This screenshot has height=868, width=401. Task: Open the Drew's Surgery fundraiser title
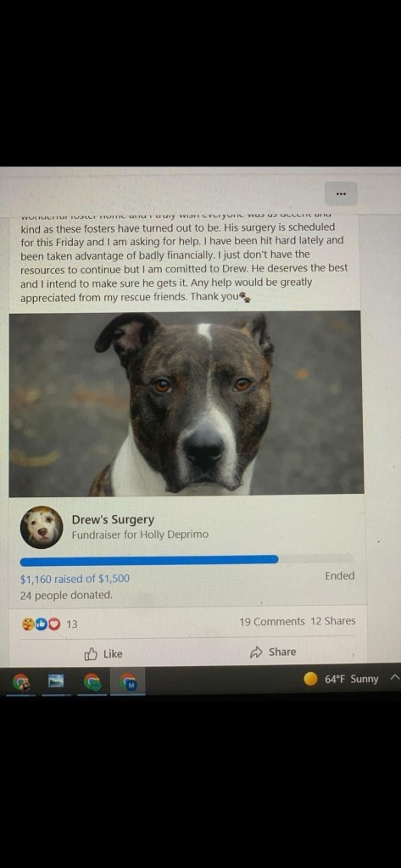click(x=113, y=520)
